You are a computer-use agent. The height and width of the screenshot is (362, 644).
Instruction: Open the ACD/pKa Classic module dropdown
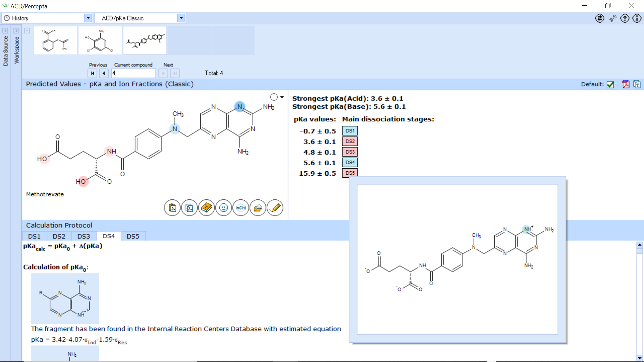pos(181,18)
